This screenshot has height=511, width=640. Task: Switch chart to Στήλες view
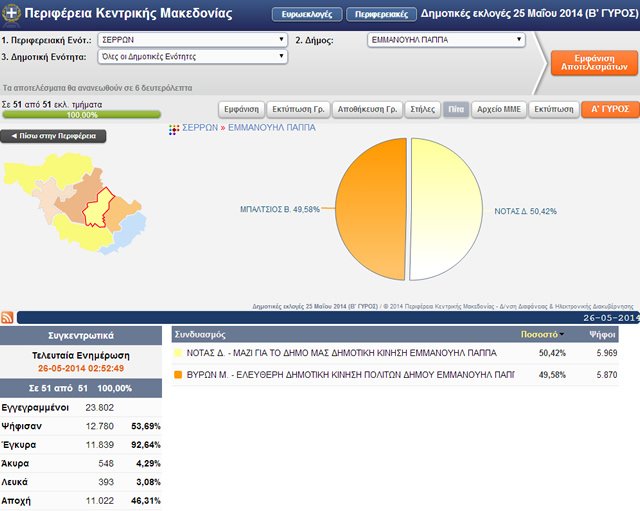click(x=423, y=109)
